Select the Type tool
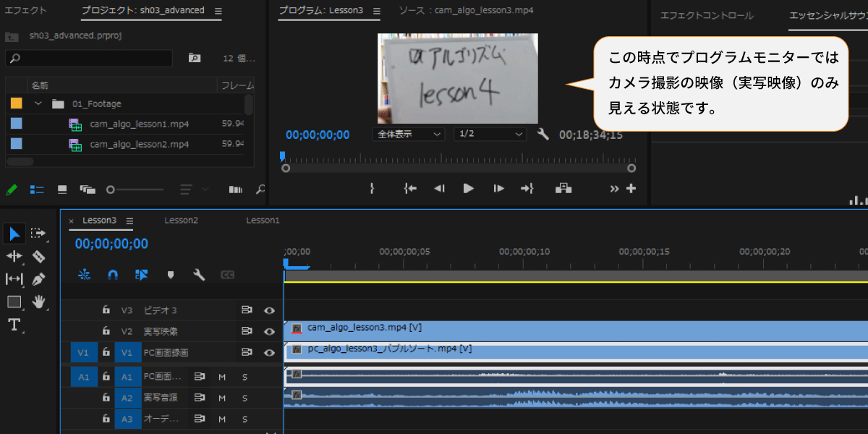868x434 pixels. (x=14, y=324)
